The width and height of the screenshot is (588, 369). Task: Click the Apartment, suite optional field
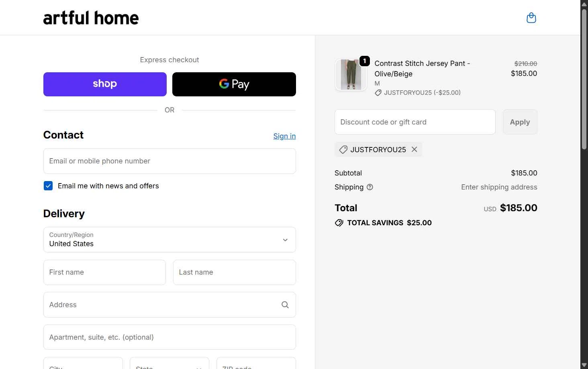click(x=169, y=337)
